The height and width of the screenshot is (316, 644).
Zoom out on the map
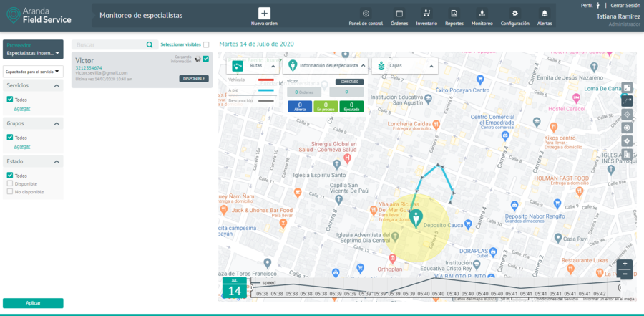(x=625, y=274)
